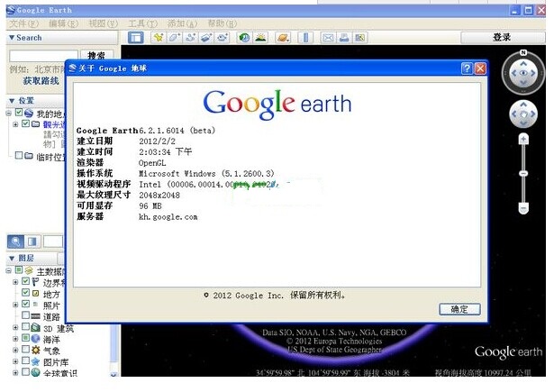
Task: Click the 3D 建筑 layer building icon
Action: [x=35, y=328]
